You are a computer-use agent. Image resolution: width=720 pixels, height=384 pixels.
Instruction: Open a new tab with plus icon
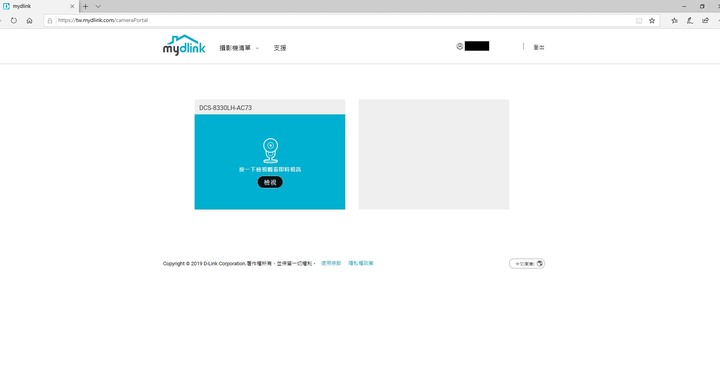(85, 6)
